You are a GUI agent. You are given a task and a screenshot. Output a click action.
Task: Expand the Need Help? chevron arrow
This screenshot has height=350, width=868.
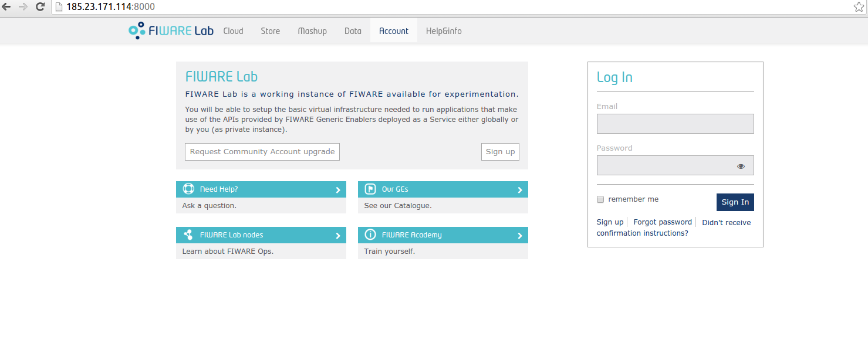pos(338,190)
